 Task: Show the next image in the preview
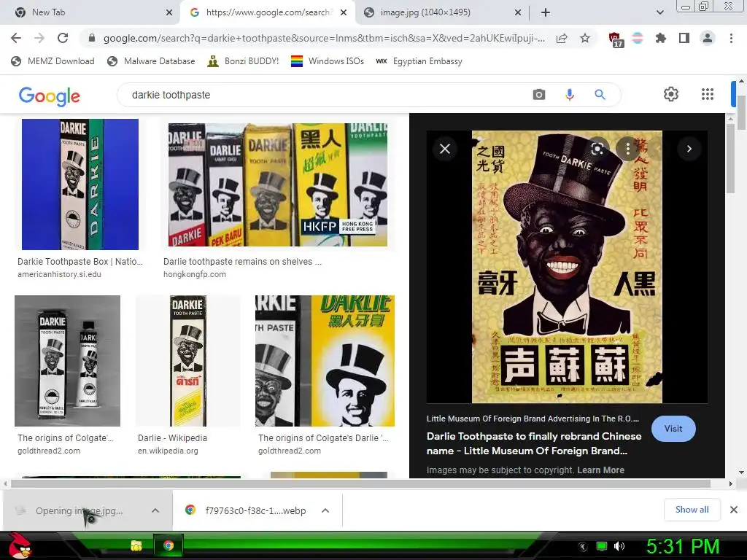point(689,149)
